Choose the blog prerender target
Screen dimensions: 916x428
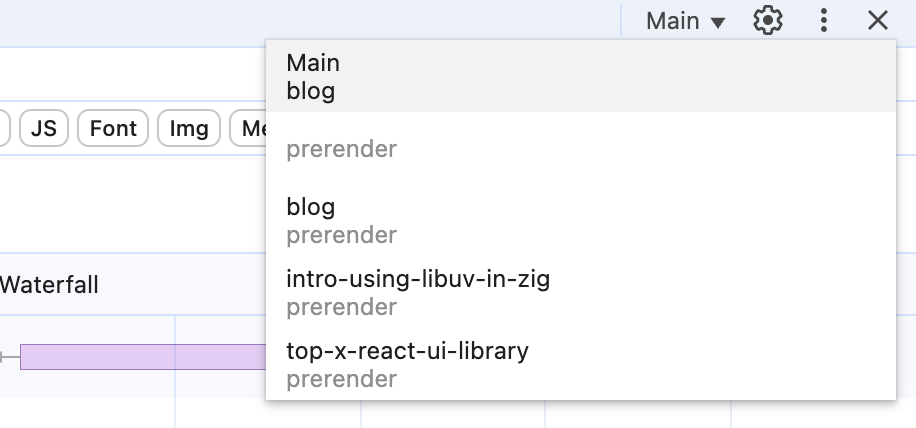pos(580,221)
